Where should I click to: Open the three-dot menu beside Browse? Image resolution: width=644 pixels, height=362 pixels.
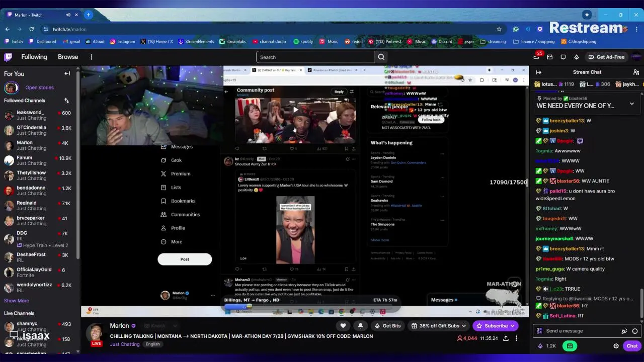coord(91,57)
